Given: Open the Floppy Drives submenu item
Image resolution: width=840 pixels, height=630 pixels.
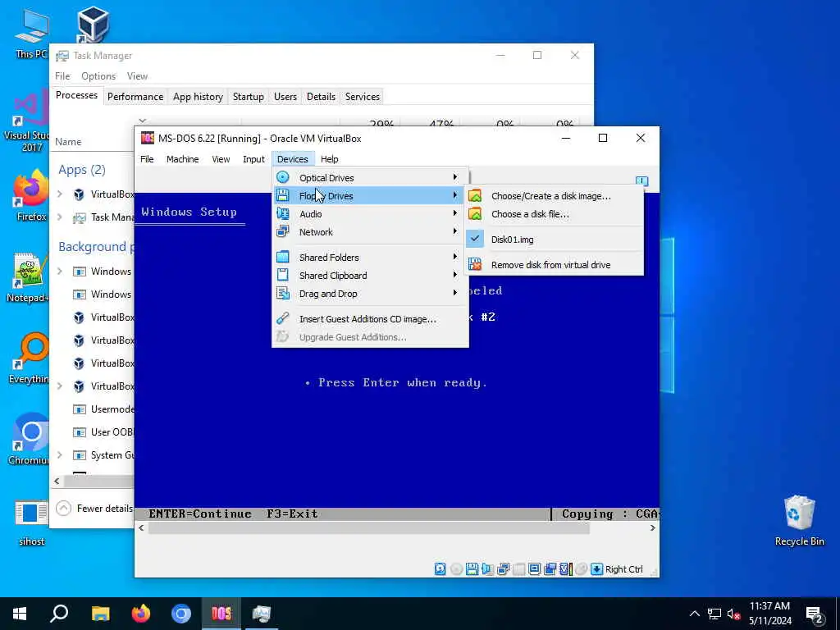Looking at the screenshot, I should 370,195.
